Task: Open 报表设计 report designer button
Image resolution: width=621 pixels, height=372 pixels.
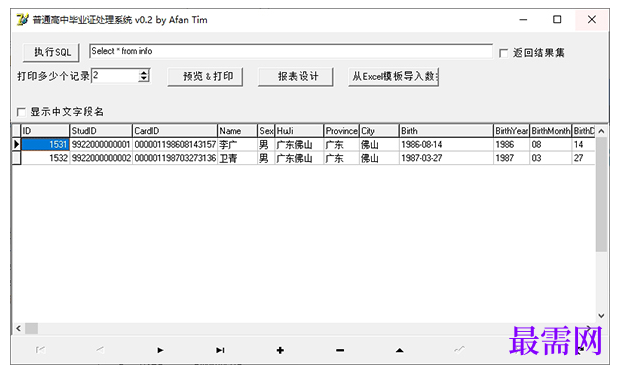Action: tap(295, 76)
